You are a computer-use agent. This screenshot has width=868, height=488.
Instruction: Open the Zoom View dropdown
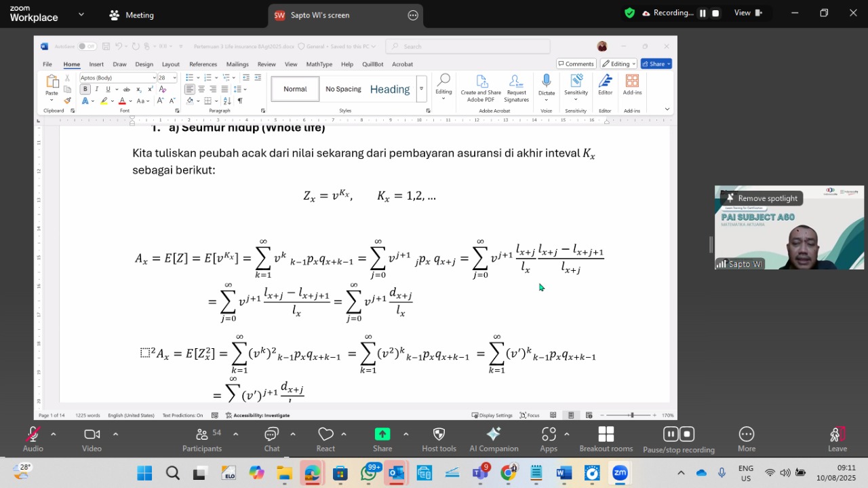point(749,13)
